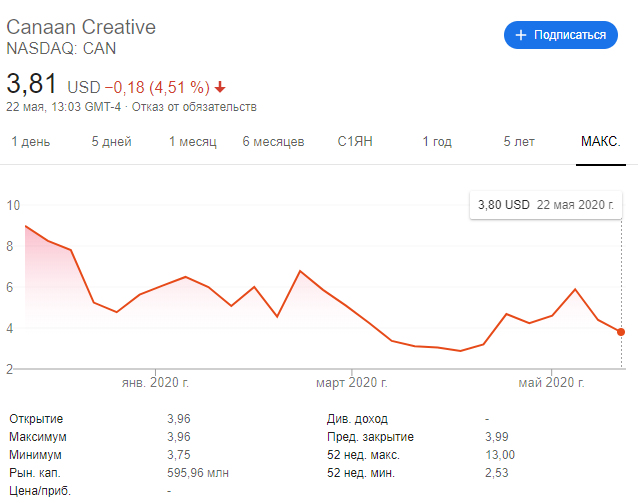Select the МАКС. tab

(x=601, y=142)
